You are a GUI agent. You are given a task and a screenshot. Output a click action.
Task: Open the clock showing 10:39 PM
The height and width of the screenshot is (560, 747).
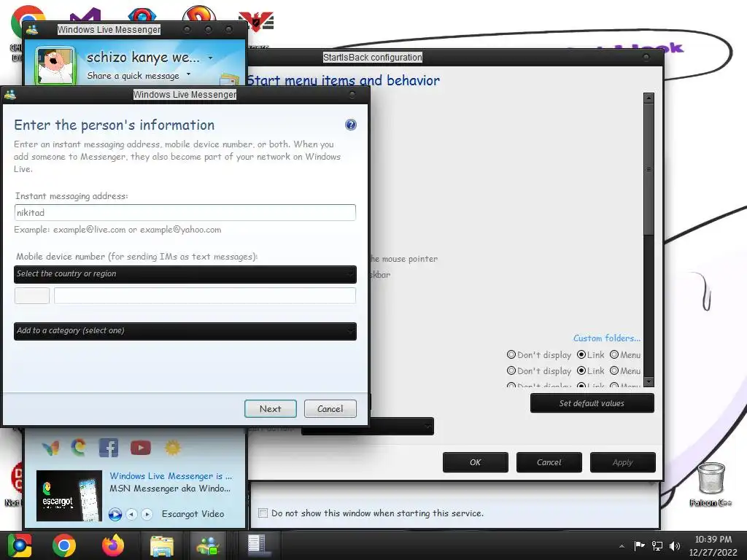[713, 545]
